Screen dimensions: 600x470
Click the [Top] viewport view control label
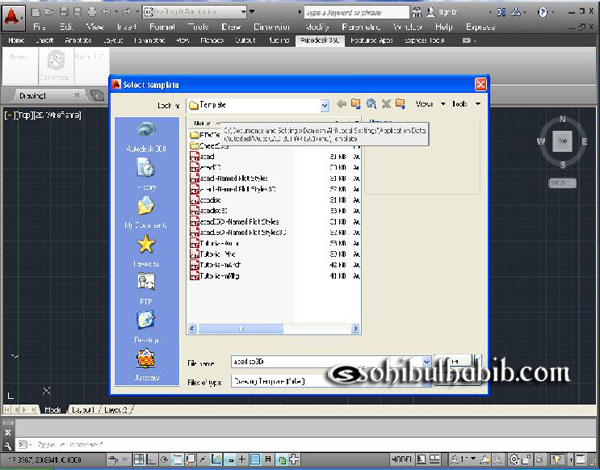point(24,115)
